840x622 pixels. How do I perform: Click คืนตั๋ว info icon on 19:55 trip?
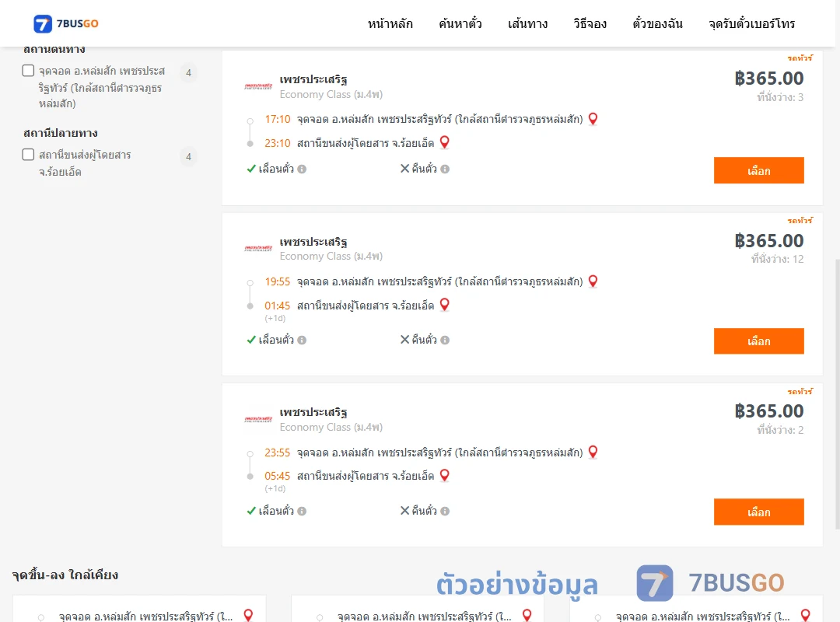click(445, 341)
